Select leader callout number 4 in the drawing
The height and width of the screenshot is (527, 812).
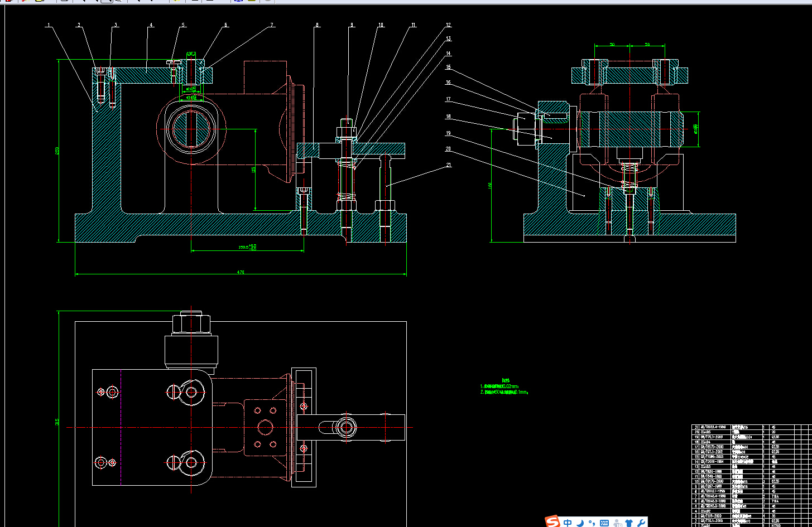(151, 25)
